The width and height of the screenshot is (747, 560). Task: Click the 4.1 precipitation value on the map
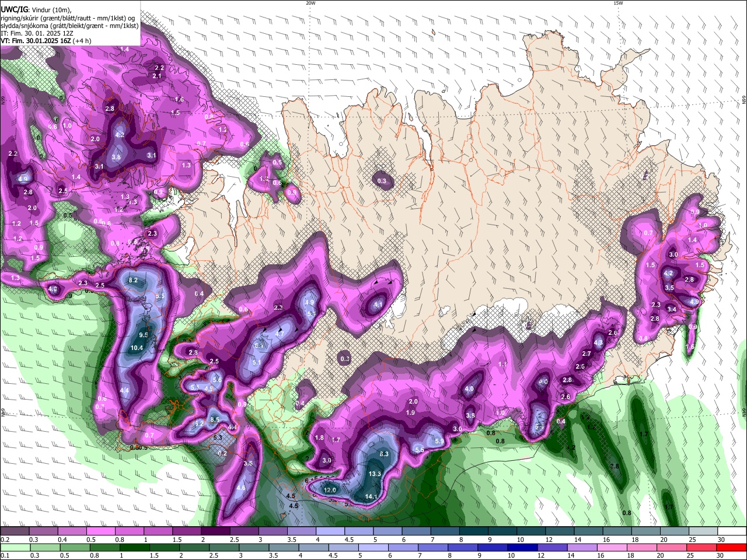(378, 304)
